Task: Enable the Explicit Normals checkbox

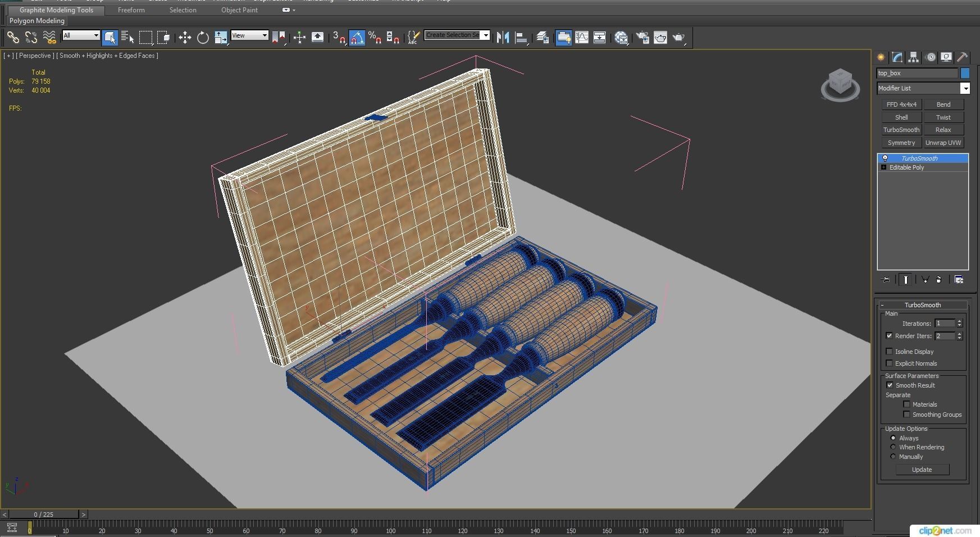Action: (889, 363)
